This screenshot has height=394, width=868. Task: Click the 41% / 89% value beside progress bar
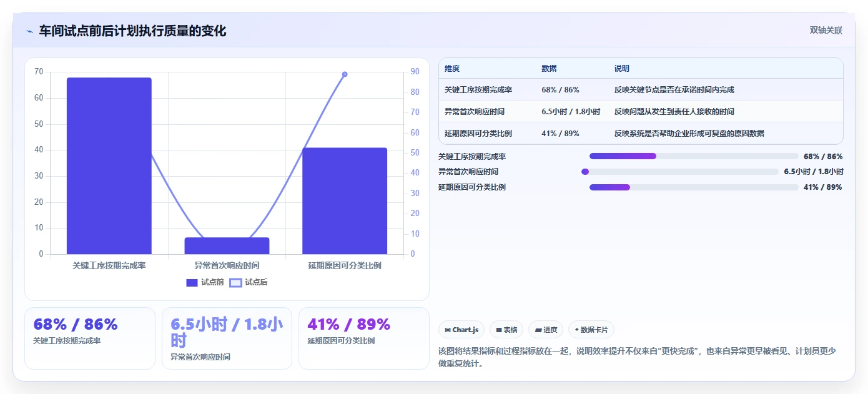(x=823, y=187)
